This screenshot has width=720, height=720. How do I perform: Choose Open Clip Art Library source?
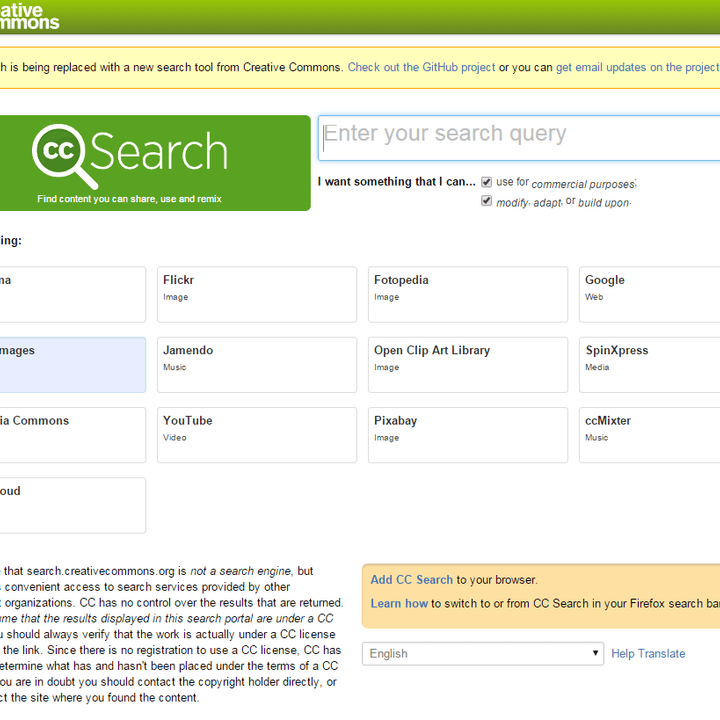point(467,365)
